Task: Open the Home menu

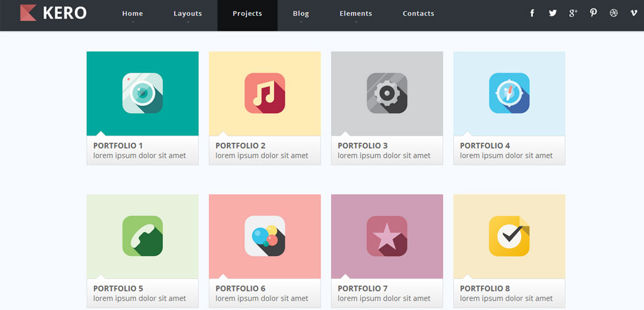Action: tap(133, 14)
